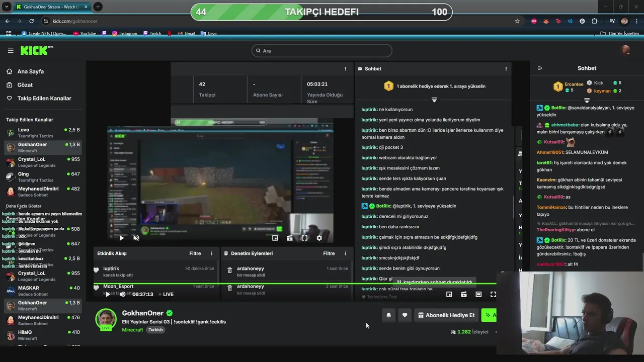Open Filtre dropdown in Denetim Eylemleri
The image size is (644, 362).
329,253
